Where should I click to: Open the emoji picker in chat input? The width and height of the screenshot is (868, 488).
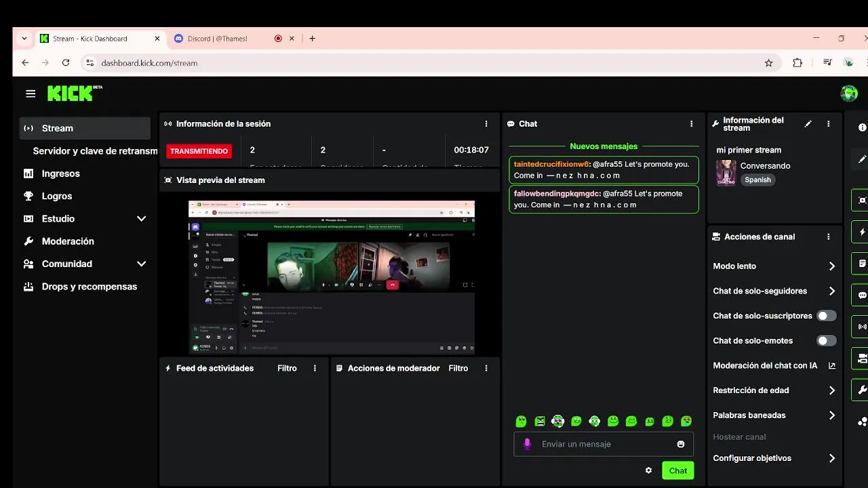point(681,444)
